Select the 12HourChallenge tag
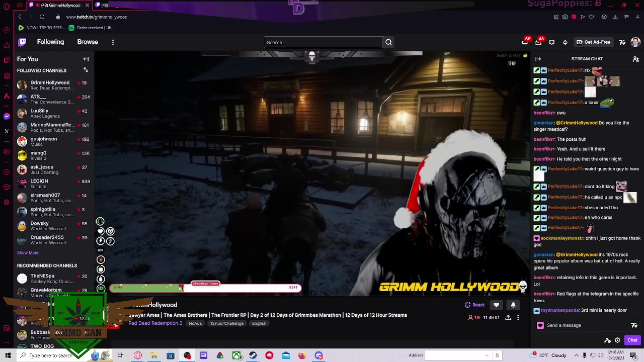Screen dimensions: 644x362 tap(227, 323)
